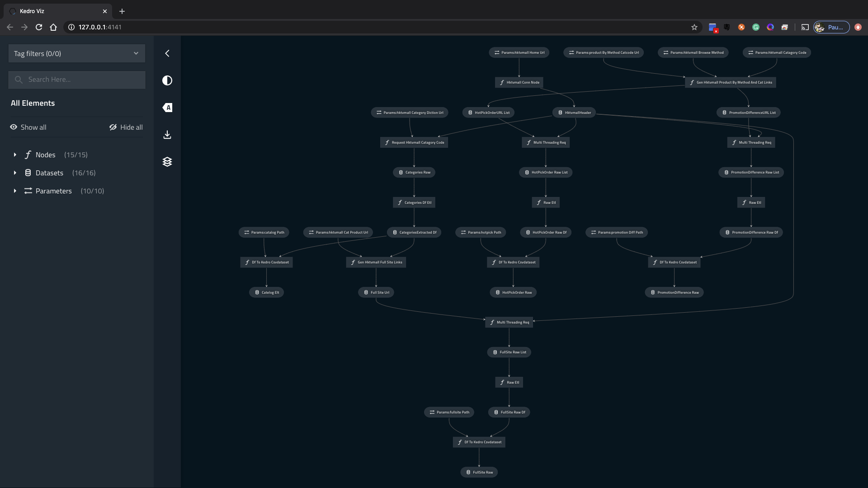The width and height of the screenshot is (868, 488).
Task: Toggle the light/dark theme icon
Action: coord(167,80)
